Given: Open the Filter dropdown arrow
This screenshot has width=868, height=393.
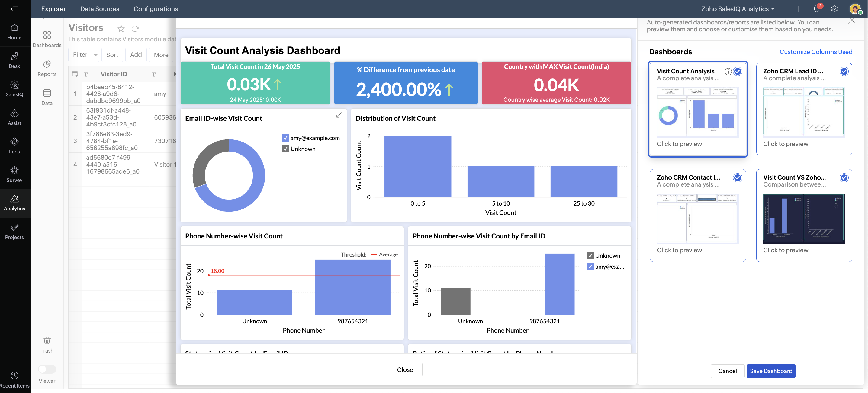Looking at the screenshot, I should (96, 55).
